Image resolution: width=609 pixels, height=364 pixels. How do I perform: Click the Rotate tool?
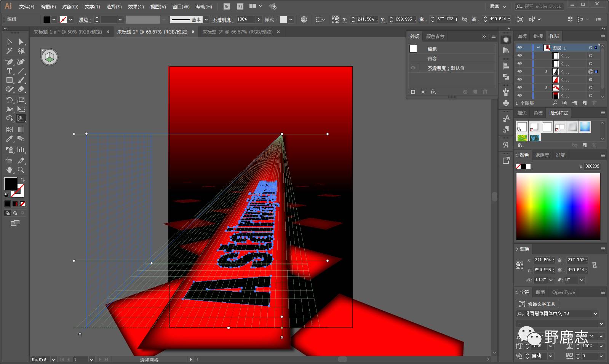pyautogui.click(x=10, y=101)
